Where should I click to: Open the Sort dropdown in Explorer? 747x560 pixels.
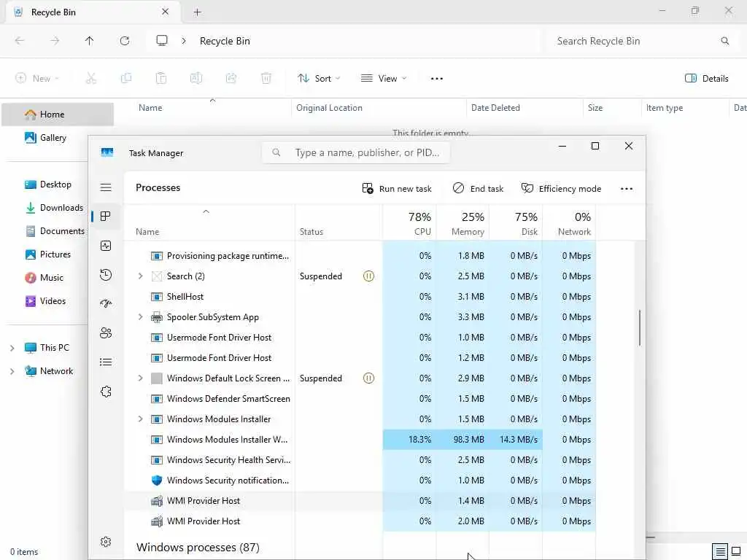point(319,79)
